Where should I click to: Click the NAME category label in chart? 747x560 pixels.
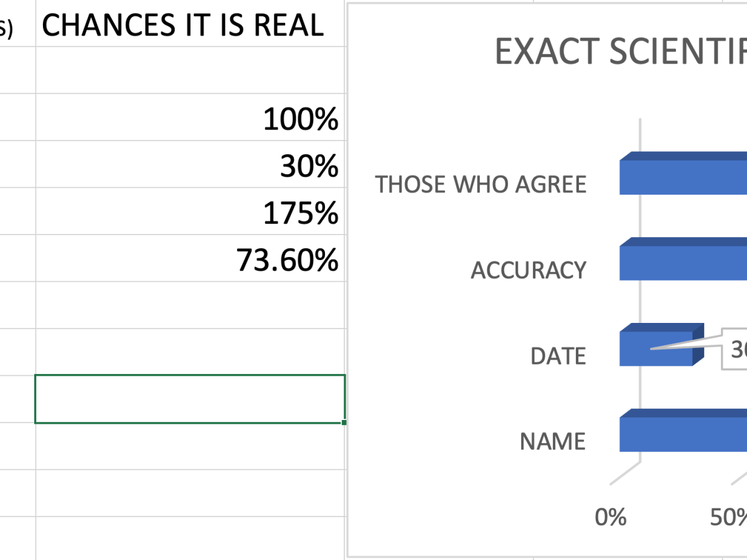point(553,441)
